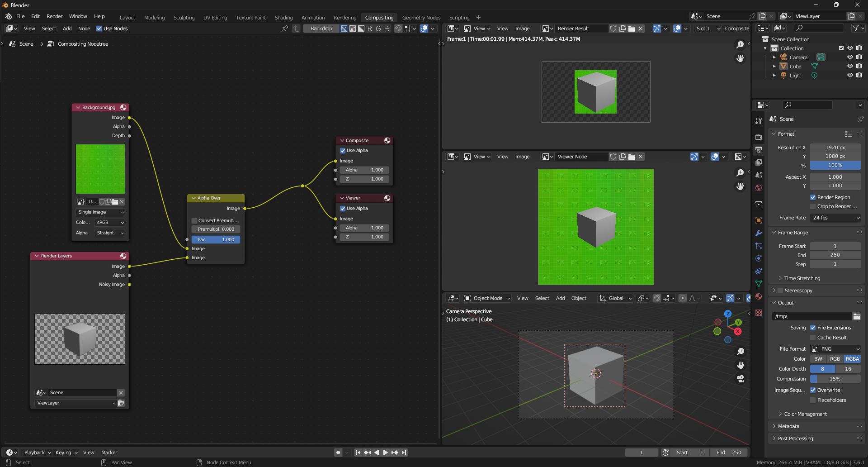Select the RGB color mode button
868x467 pixels.
coord(835,359)
